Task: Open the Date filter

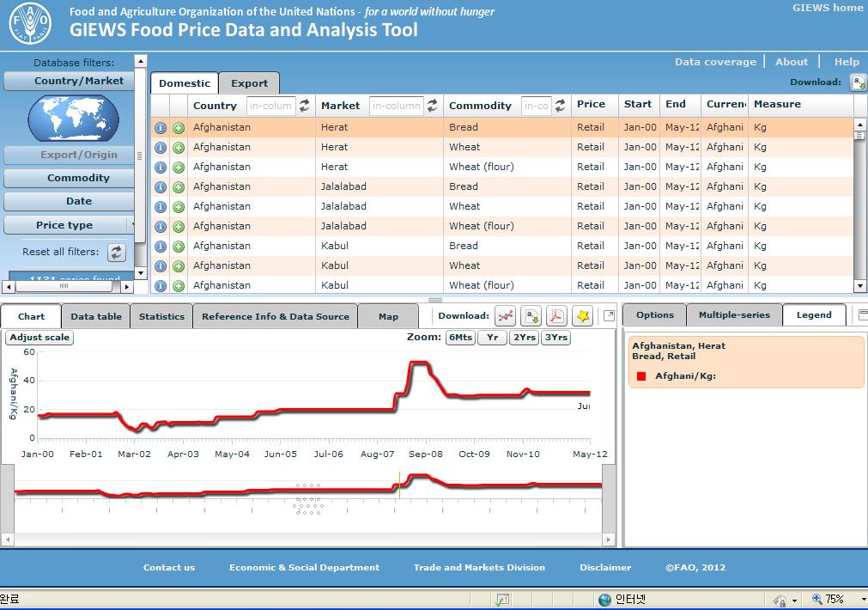Action: pos(70,201)
